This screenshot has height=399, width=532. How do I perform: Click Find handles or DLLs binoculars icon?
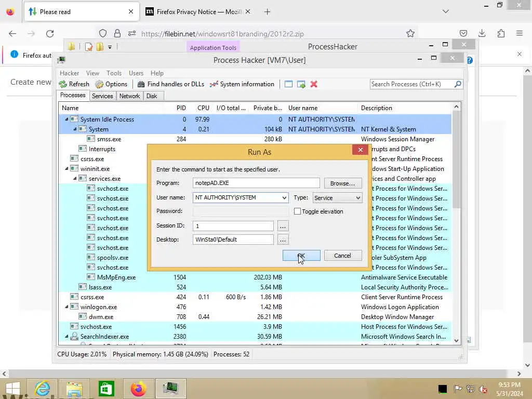[141, 84]
